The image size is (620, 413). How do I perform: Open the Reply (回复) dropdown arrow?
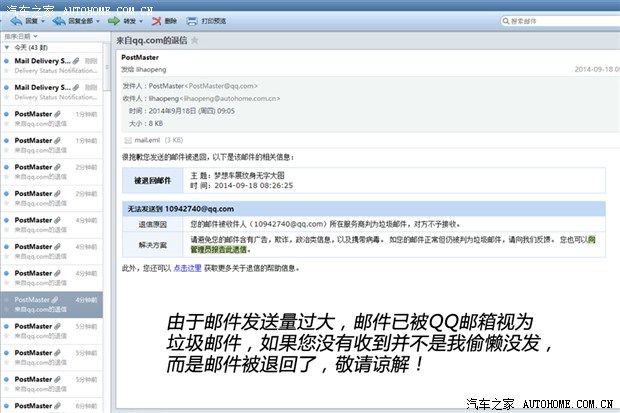(43, 21)
